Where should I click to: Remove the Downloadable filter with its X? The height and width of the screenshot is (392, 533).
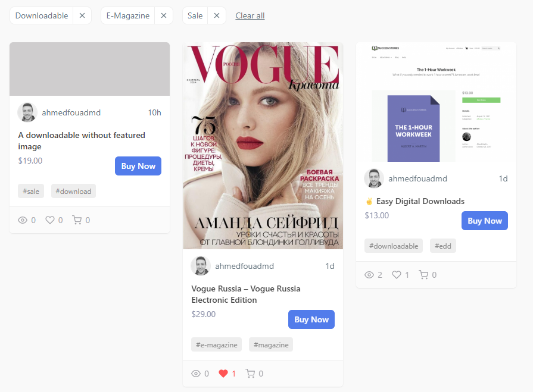tap(82, 15)
